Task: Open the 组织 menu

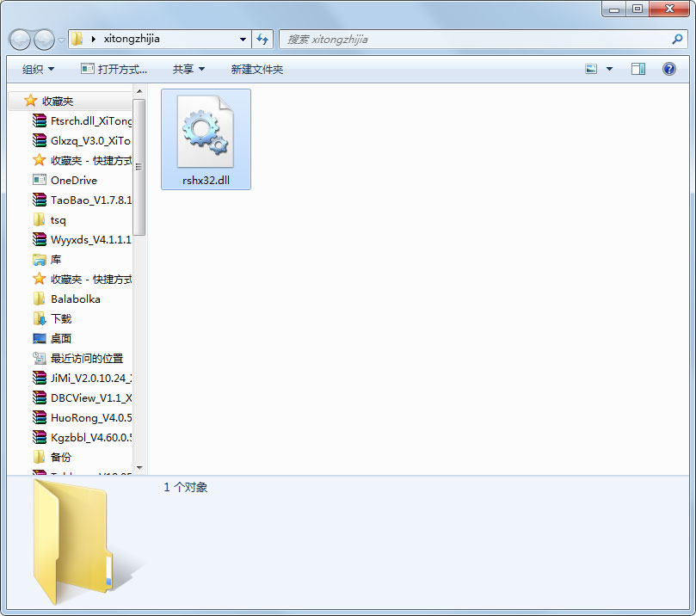Action: point(38,69)
